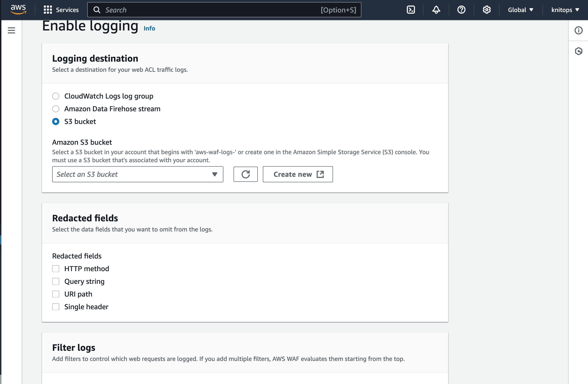Launch CloudShell from the top bar
588x384 pixels.
point(411,10)
